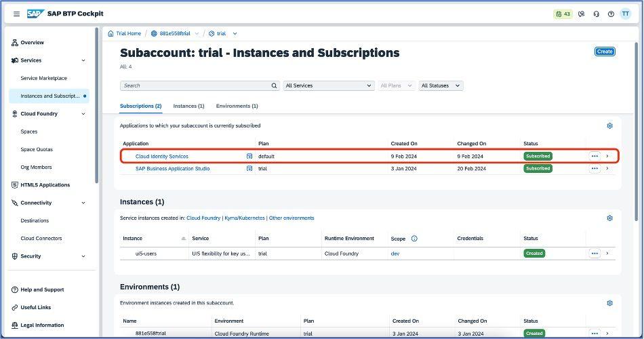Switch to Subscriptions (2) tab
Screen dimensions: 644x339
(x=141, y=106)
